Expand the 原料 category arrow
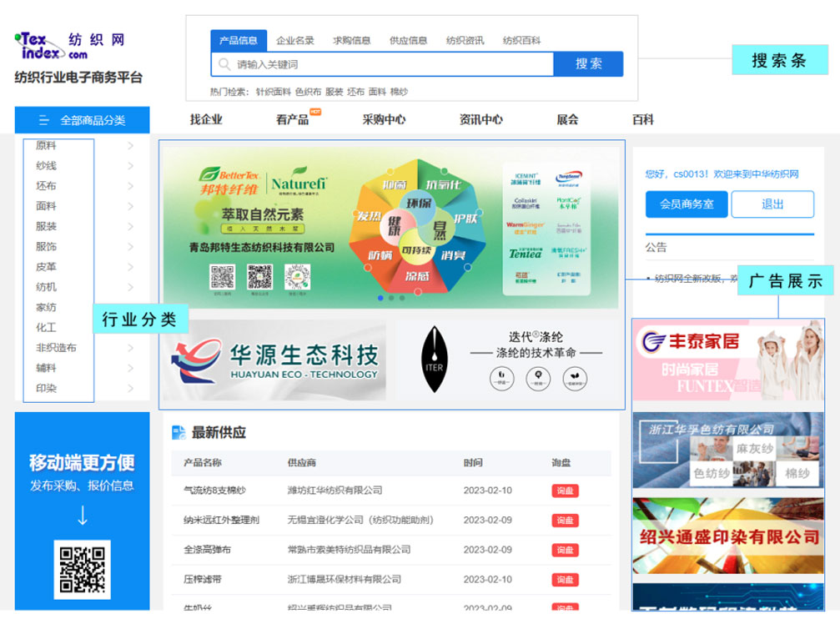 click(x=131, y=146)
